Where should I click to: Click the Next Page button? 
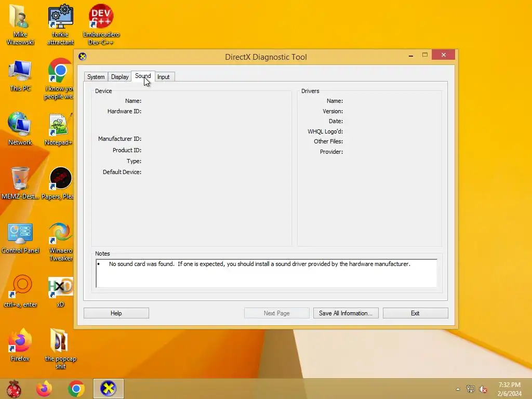pos(276,313)
